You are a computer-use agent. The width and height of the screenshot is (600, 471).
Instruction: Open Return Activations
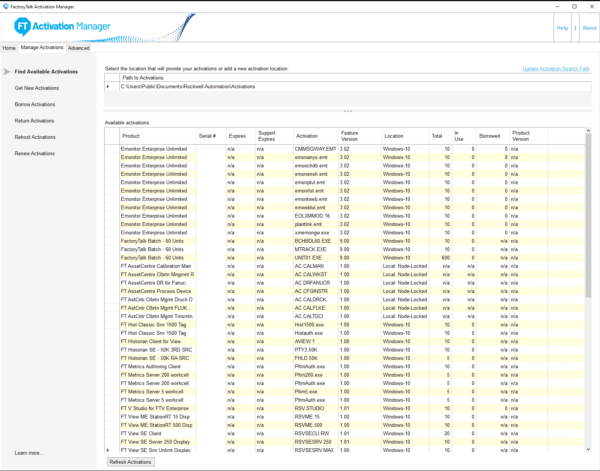tap(34, 121)
